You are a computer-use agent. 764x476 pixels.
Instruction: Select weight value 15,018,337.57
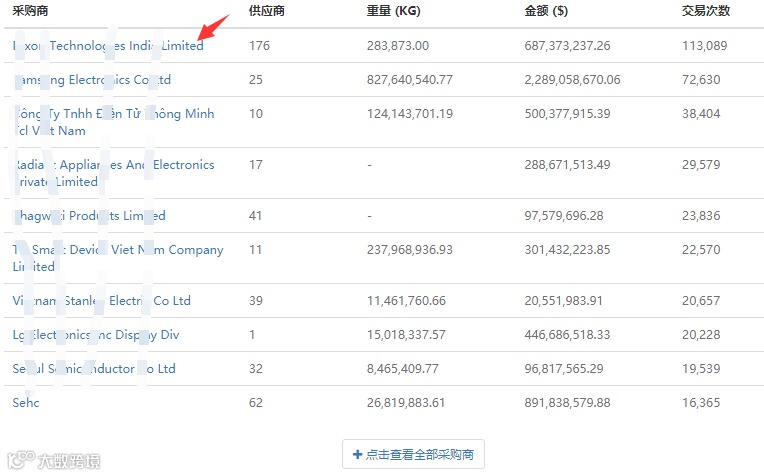(x=406, y=335)
